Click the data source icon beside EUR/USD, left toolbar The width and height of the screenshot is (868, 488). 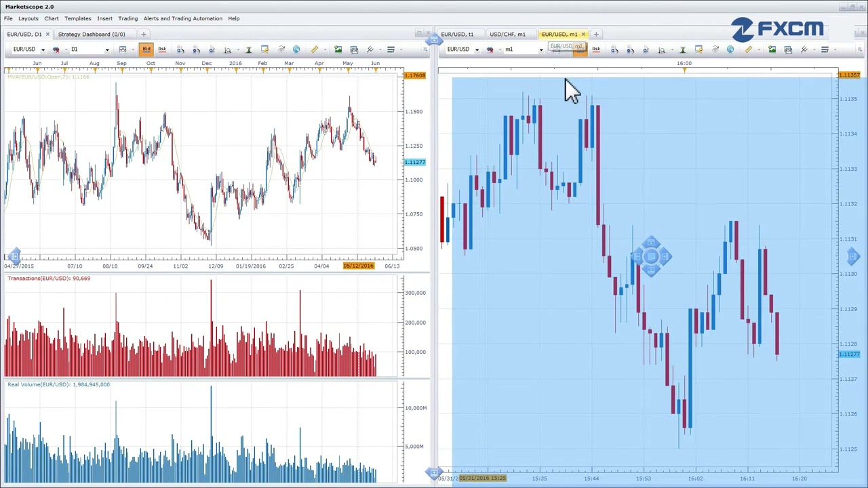pyautogui.click(x=56, y=49)
